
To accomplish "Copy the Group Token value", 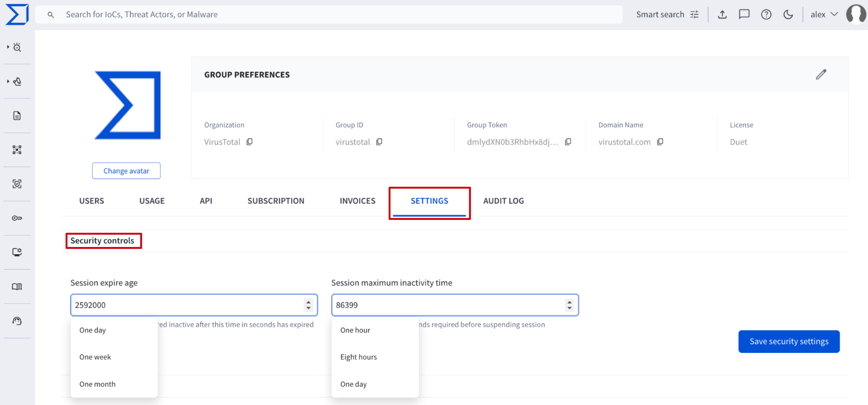I will pyautogui.click(x=568, y=142).
